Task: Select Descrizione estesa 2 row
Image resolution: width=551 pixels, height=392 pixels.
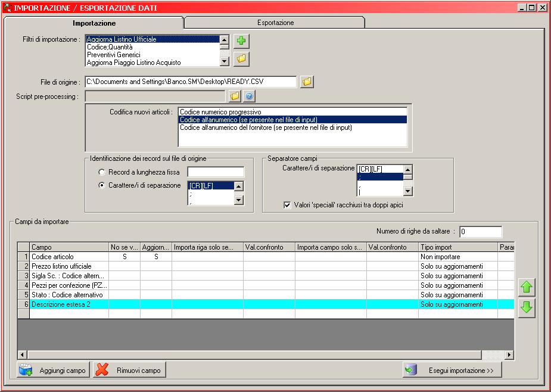Action: pos(266,304)
